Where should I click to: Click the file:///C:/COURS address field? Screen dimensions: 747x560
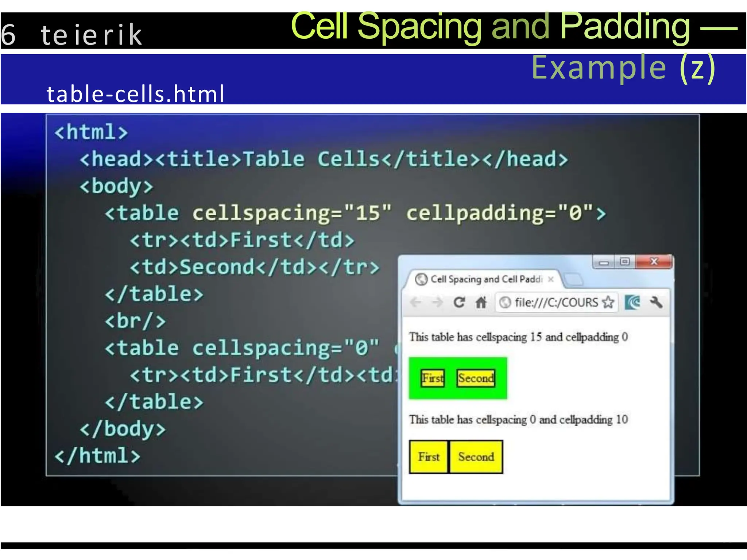pos(557,302)
